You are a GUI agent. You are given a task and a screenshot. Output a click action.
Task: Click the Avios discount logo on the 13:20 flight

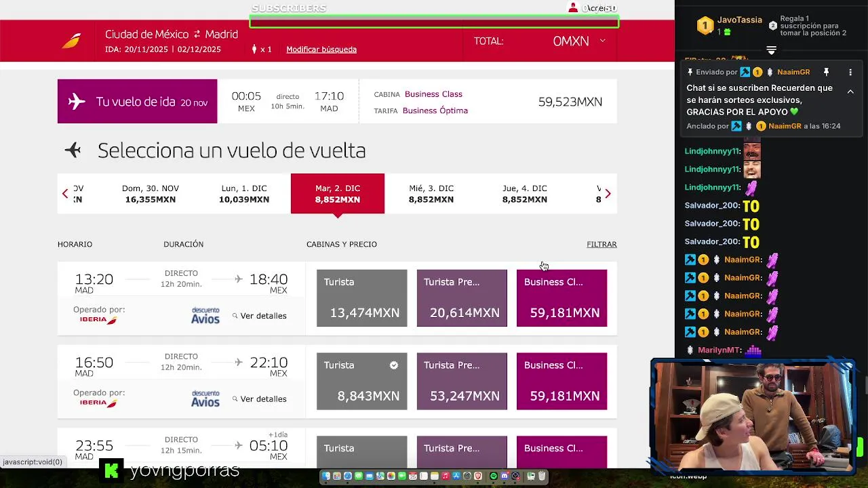click(205, 315)
